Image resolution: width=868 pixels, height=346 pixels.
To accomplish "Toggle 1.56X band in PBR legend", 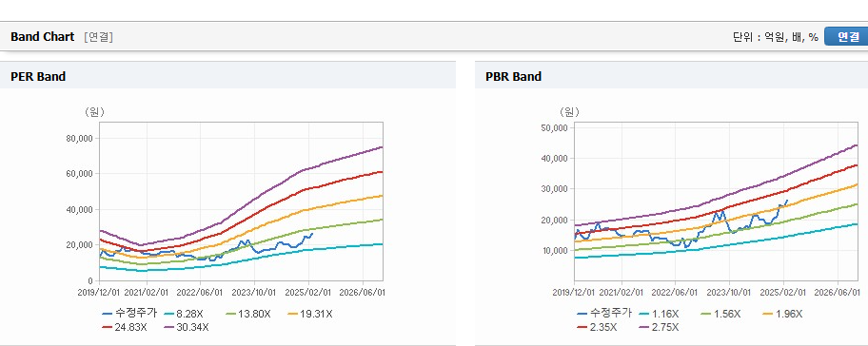I will (720, 314).
